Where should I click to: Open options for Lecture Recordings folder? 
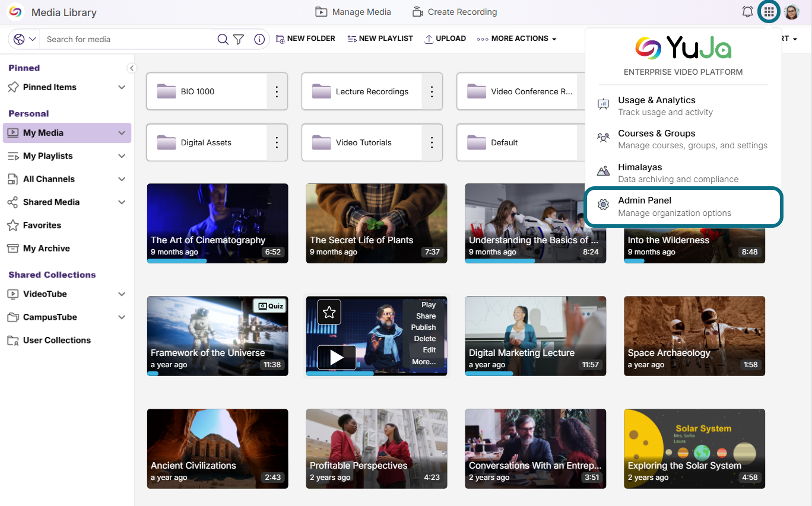432,91
